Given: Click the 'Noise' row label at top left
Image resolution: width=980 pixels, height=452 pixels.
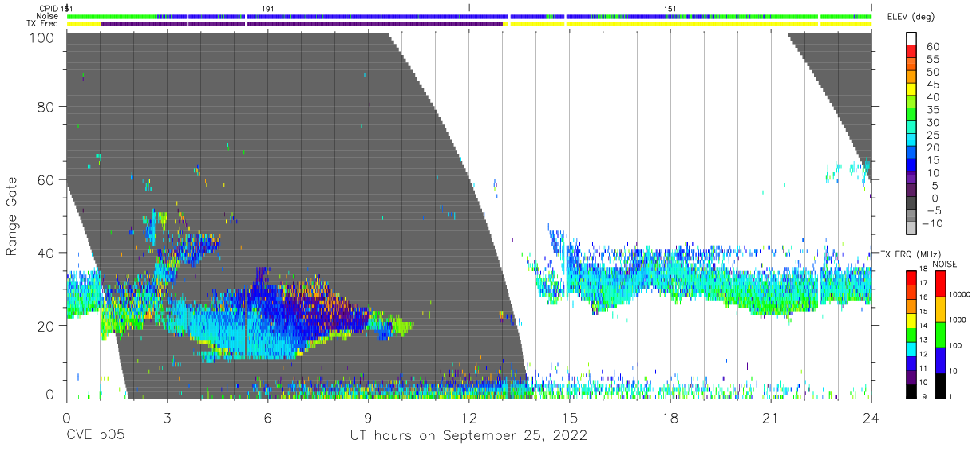Looking at the screenshot, I should tap(47, 16).
